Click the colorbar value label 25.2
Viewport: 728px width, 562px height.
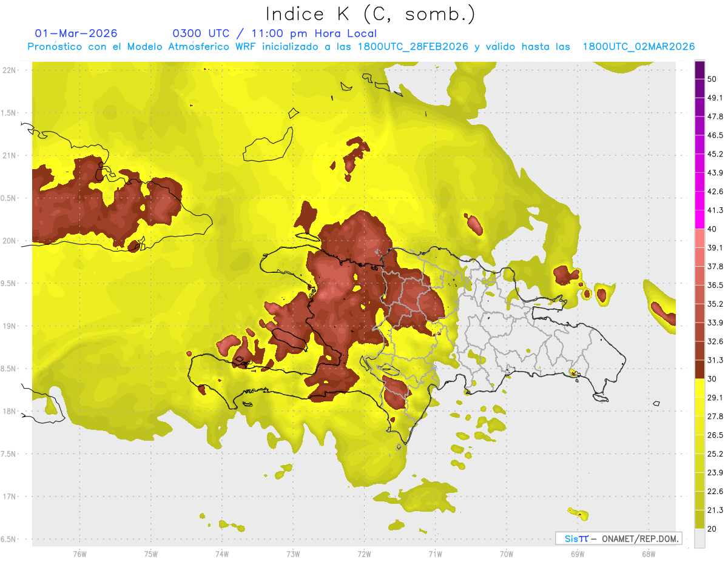coord(715,454)
